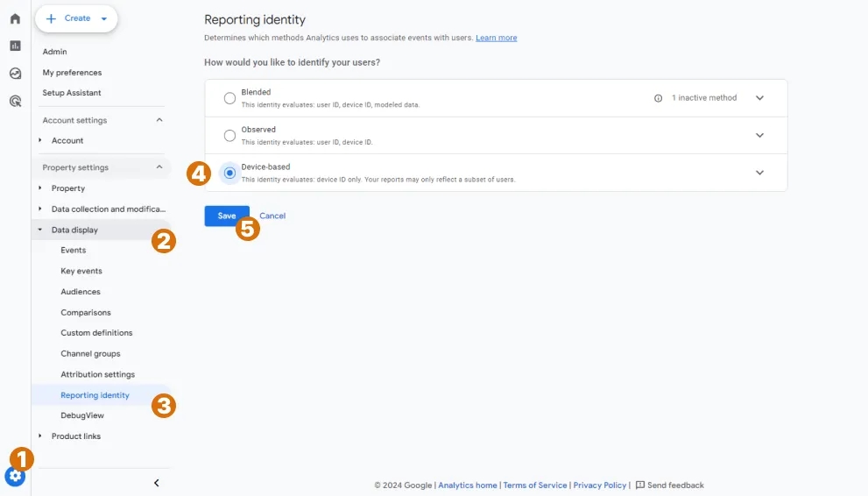Click the Save button
Viewport: 868px width, 496px height.
[227, 216]
